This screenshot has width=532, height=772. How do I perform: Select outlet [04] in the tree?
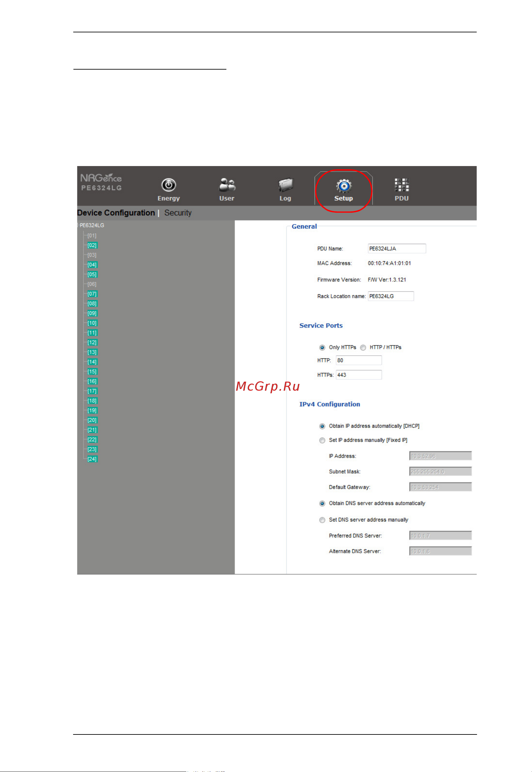tap(92, 264)
